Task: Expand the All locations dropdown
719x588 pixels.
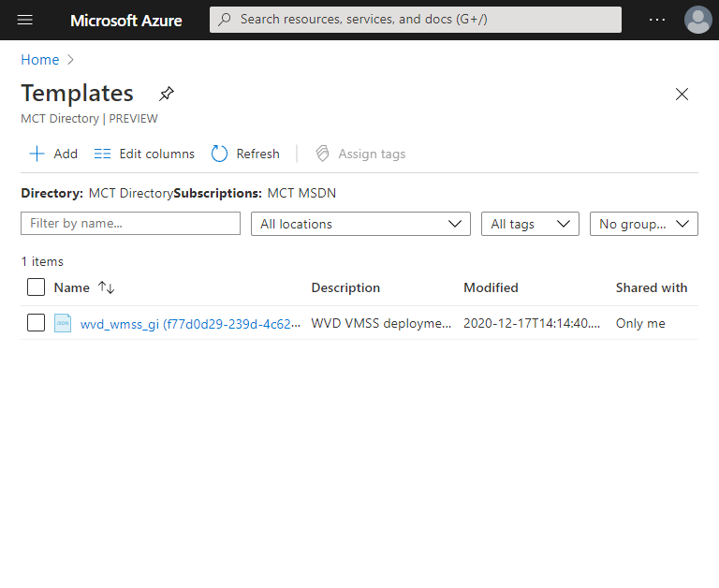Action: pos(360,224)
